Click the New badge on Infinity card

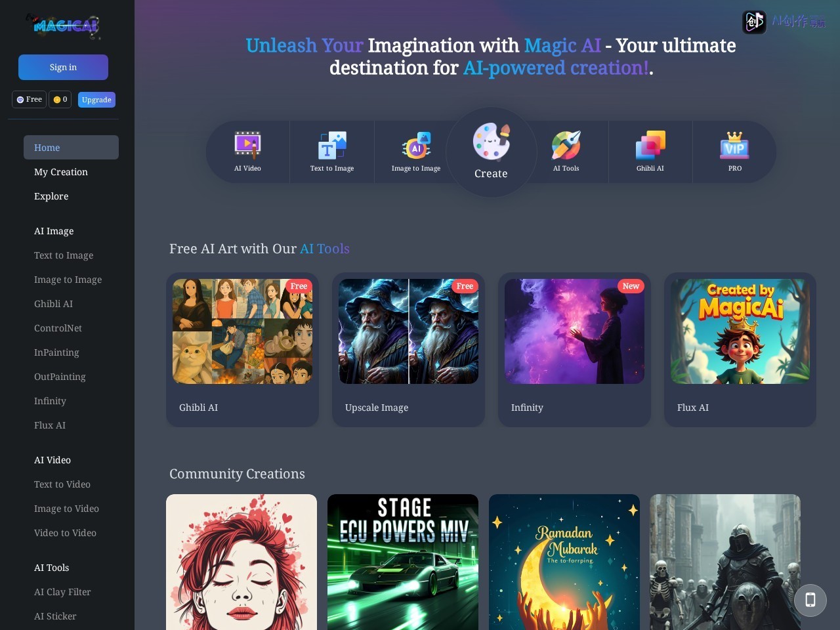pyautogui.click(x=631, y=286)
